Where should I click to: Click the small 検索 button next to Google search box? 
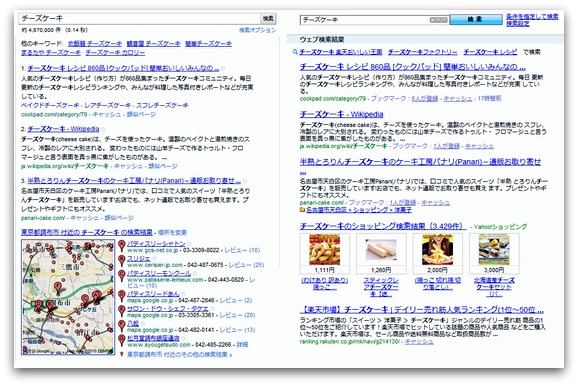[268, 18]
